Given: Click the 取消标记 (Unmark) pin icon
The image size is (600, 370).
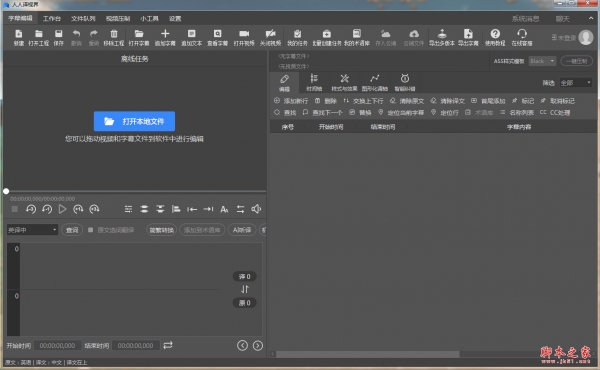Looking at the screenshot, I should pyautogui.click(x=543, y=101).
